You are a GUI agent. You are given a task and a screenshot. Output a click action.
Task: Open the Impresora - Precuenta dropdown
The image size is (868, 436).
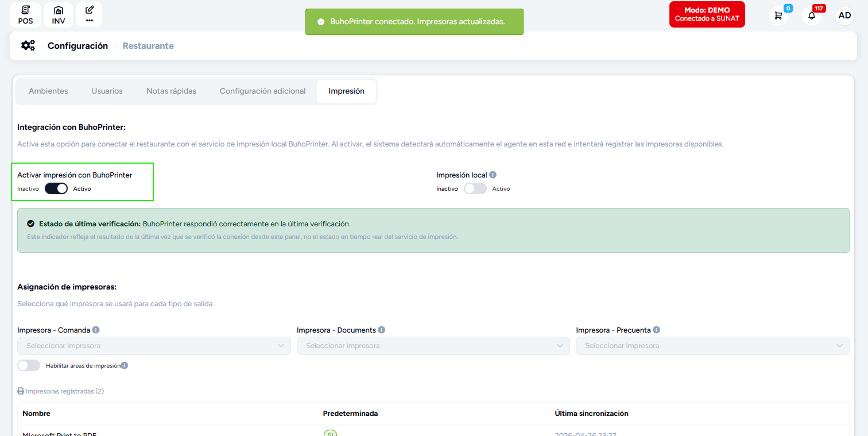tap(712, 346)
